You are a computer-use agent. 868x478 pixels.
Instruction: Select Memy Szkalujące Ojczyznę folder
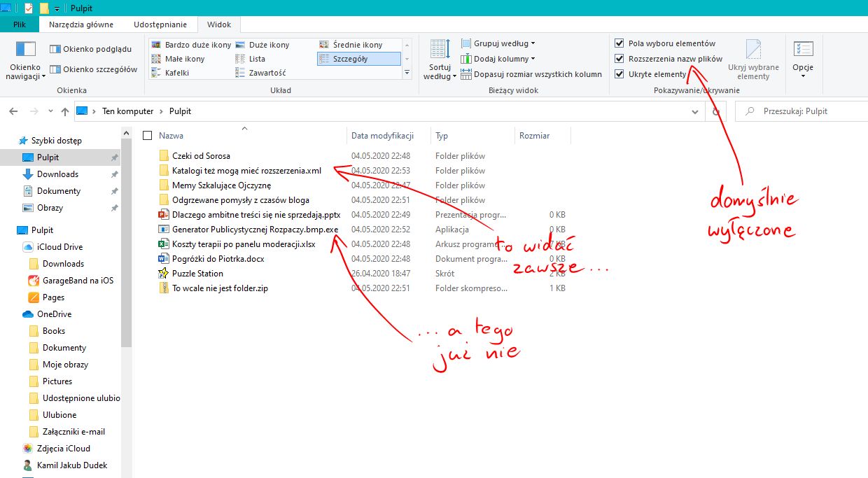click(221, 185)
